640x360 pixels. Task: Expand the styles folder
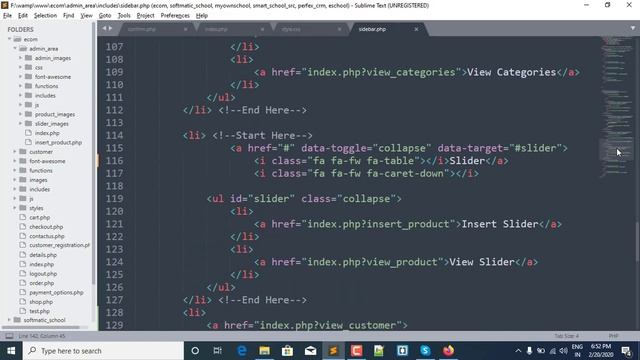pos(15,208)
